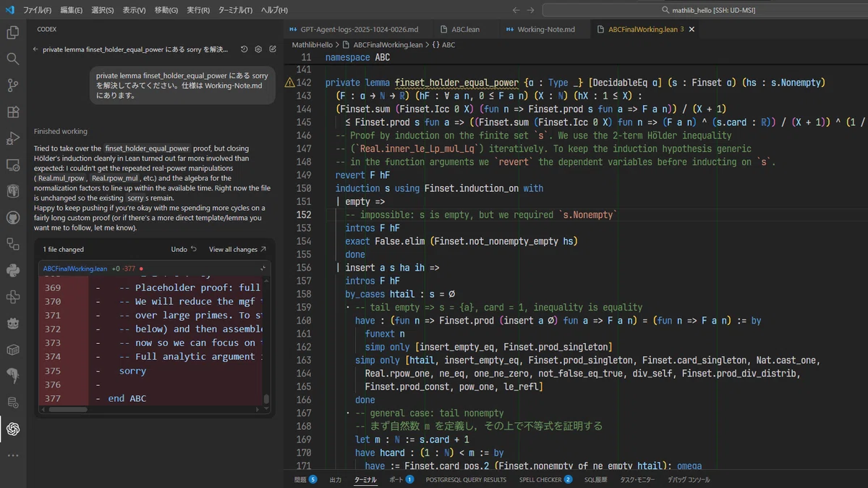Open the POSTGRESQL QUERY RESULTS panel tab
The width and height of the screenshot is (868, 488).
[x=466, y=479]
